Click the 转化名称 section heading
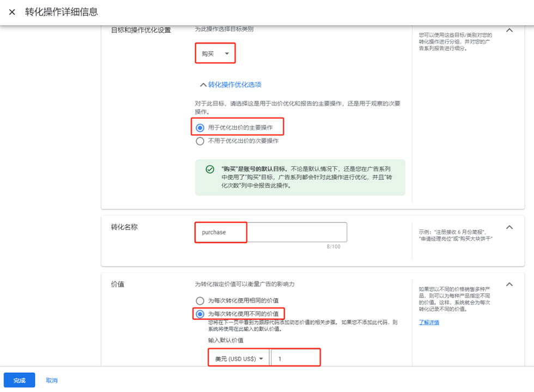 point(124,227)
